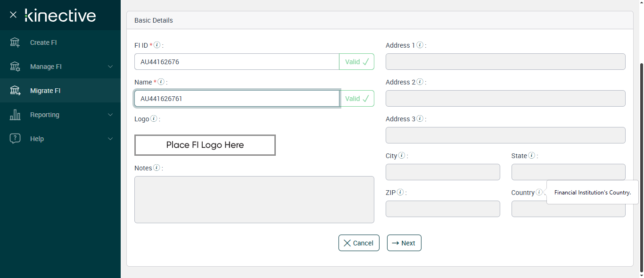Expand the Help submenu chevron
This screenshot has height=278, width=644.
pyautogui.click(x=110, y=139)
